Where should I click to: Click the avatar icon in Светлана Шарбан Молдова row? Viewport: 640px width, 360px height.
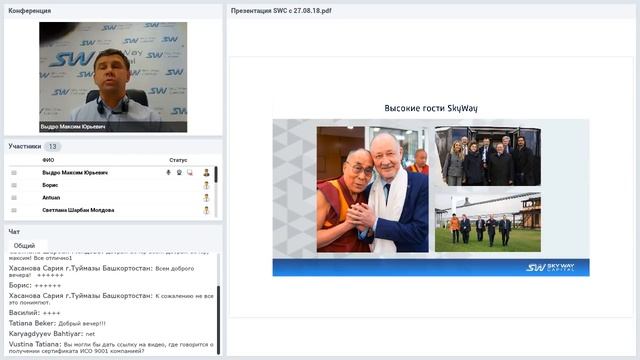point(206,210)
